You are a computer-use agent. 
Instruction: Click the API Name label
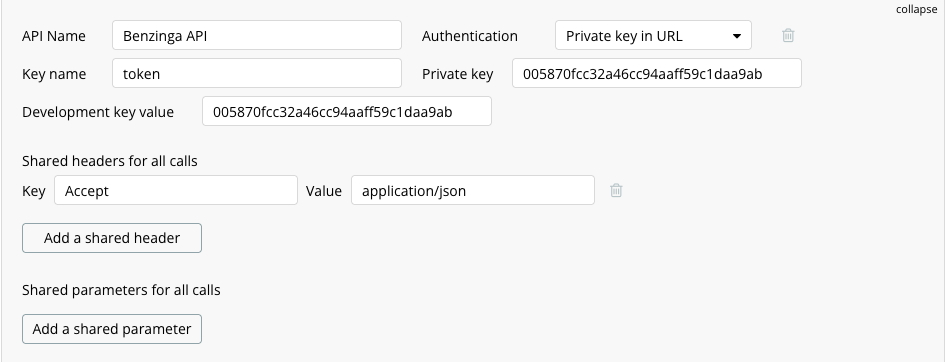[x=54, y=36]
